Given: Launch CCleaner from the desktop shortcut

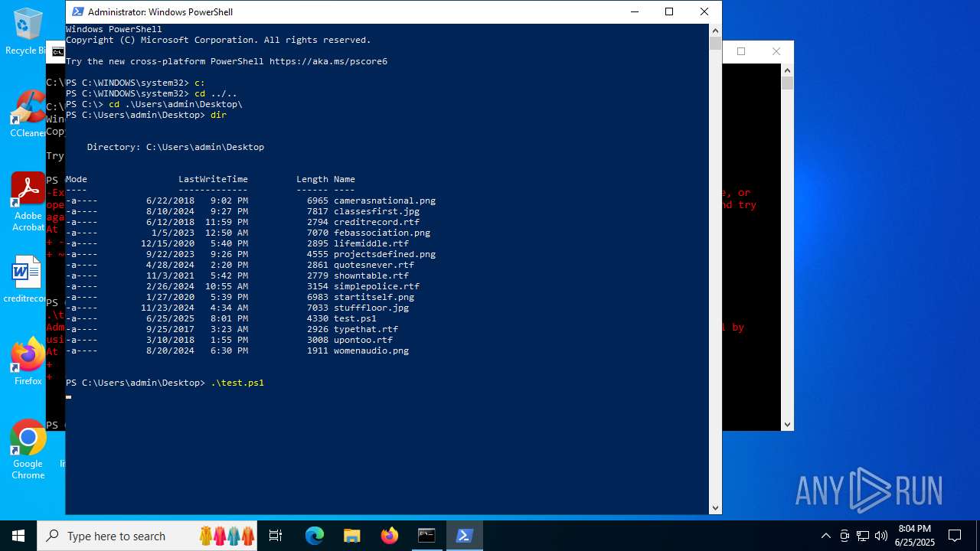Looking at the screenshot, I should tap(28, 115).
